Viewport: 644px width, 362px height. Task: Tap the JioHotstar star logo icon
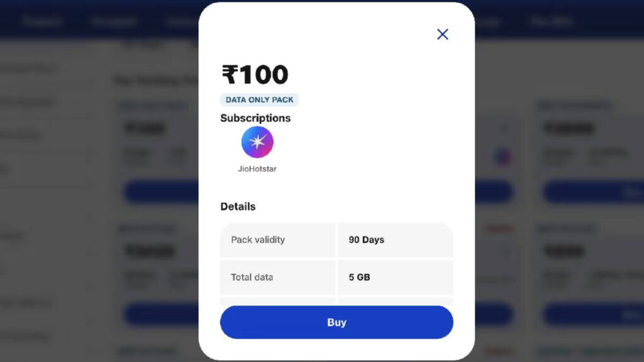pyautogui.click(x=257, y=142)
